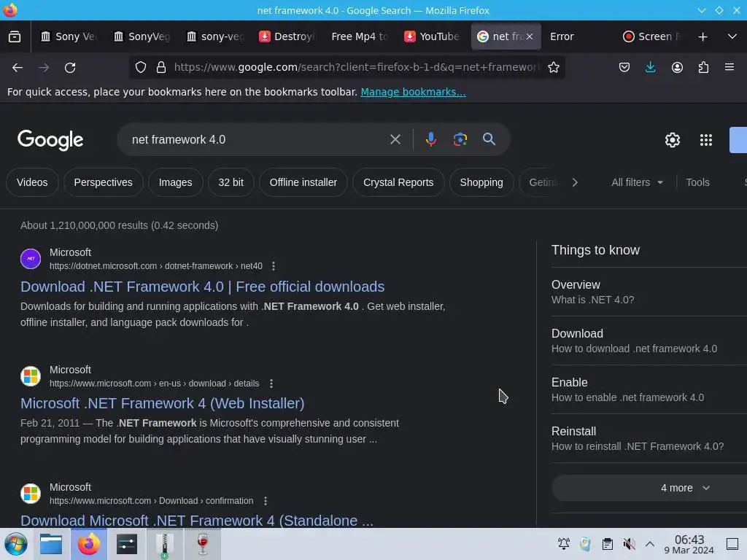Viewport: 747px width, 560px height.
Task: Switch to the Screen recorder tab
Action: (651, 36)
